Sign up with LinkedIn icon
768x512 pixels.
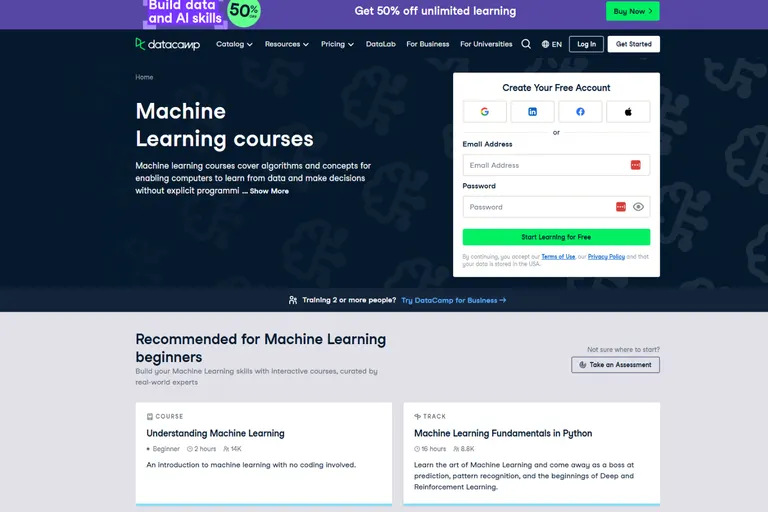point(532,112)
